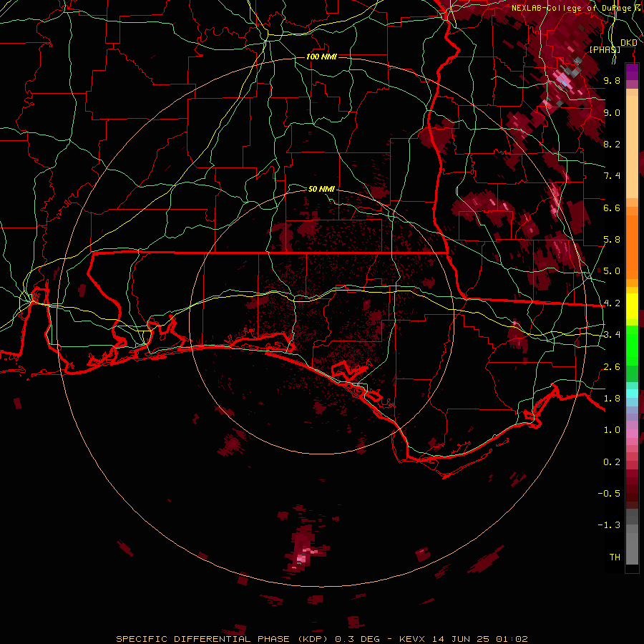Click the 9.8 value on the color scale
Viewport: 644px width, 644px height.
[612, 80]
